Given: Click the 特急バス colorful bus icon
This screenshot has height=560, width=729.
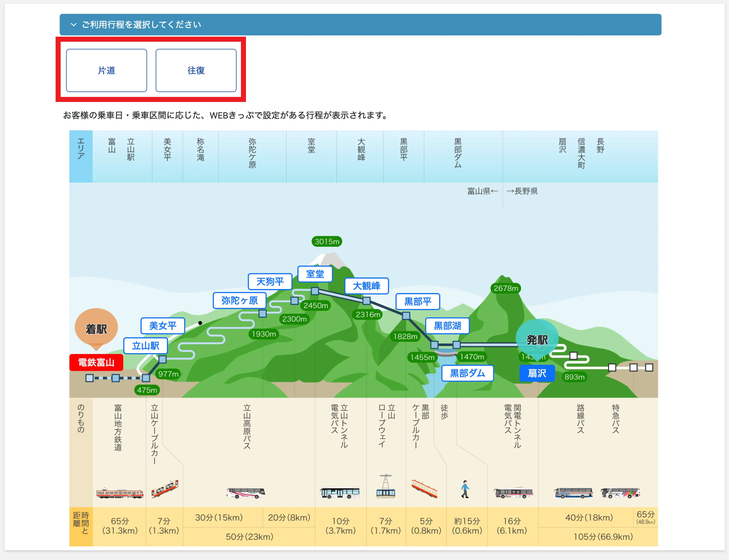Looking at the screenshot, I should point(620,493).
